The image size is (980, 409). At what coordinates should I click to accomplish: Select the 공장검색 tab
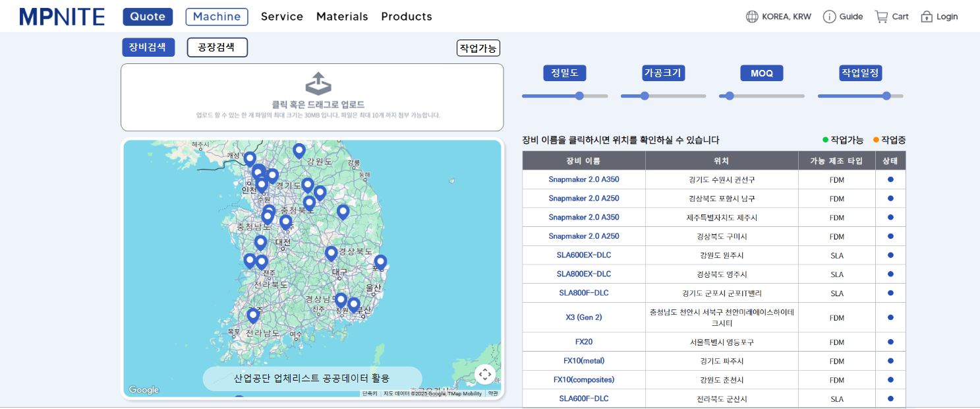[x=217, y=47]
